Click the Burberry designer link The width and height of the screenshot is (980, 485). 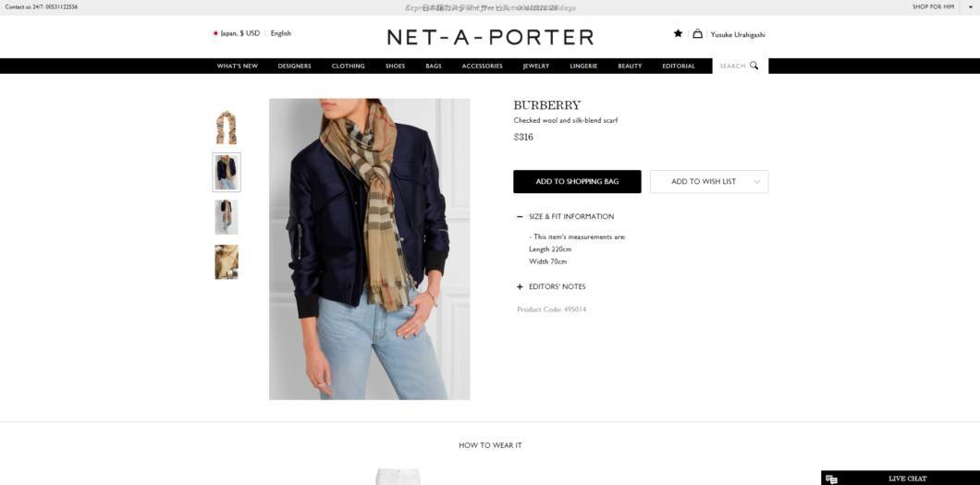(x=547, y=105)
